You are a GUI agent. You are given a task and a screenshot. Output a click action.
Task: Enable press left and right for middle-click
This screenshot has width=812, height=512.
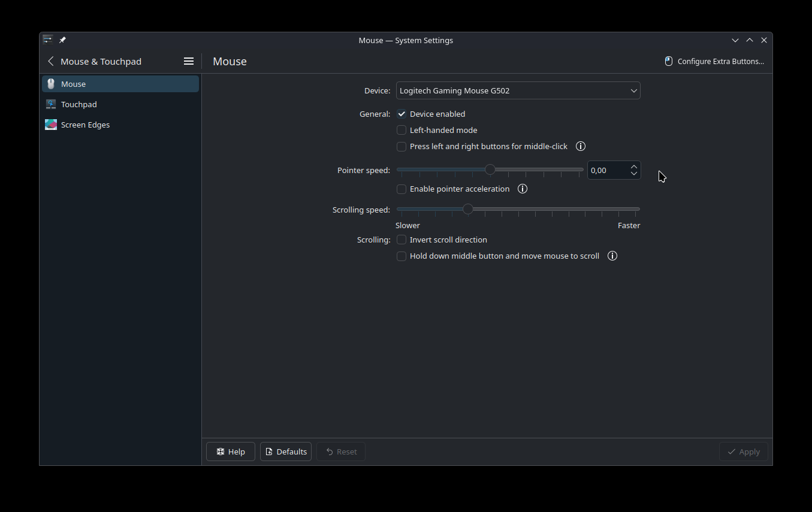pos(402,146)
